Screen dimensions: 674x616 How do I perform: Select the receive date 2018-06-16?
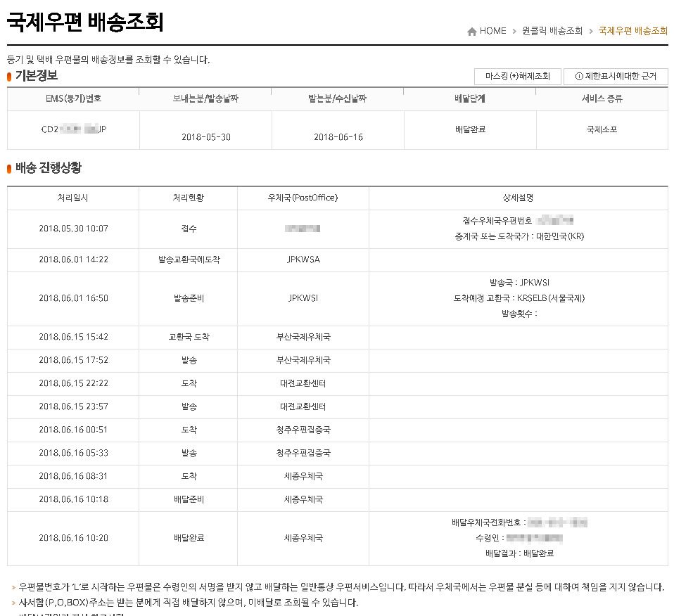[338, 137]
